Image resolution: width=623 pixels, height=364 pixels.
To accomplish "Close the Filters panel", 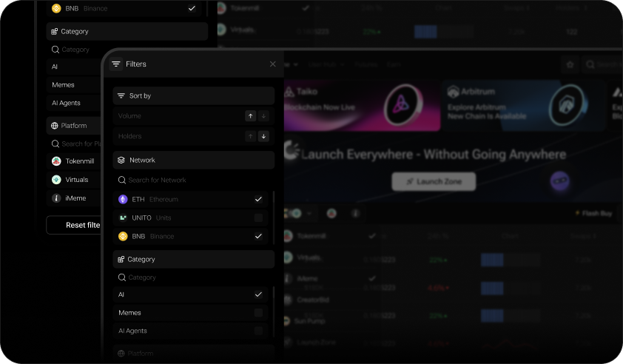I will [x=272, y=64].
